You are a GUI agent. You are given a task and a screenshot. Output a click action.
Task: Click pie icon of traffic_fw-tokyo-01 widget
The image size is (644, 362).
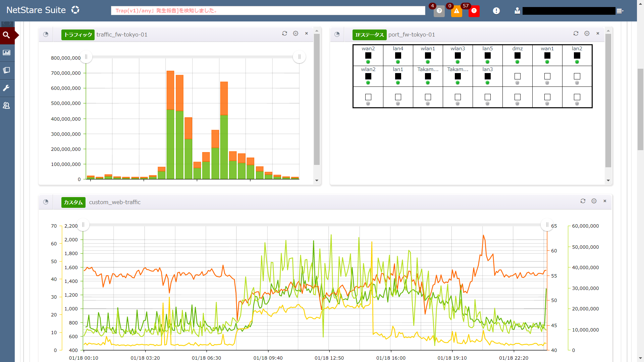coord(46,34)
